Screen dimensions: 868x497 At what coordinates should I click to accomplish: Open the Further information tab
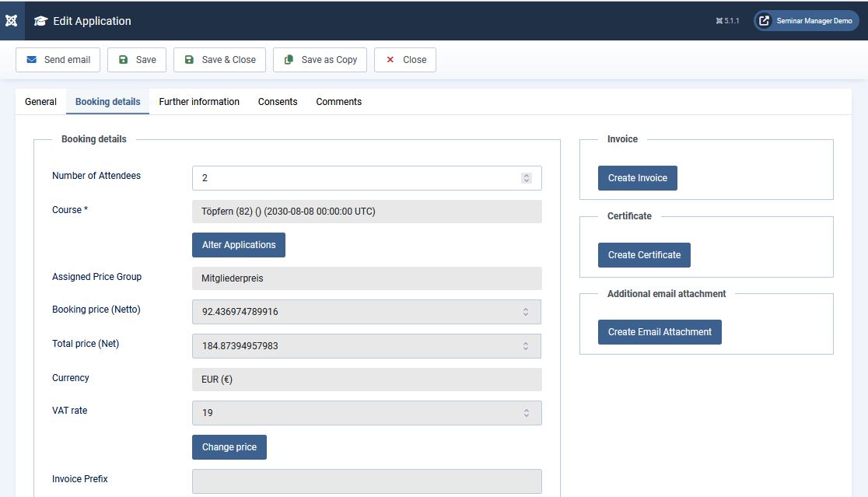199,102
